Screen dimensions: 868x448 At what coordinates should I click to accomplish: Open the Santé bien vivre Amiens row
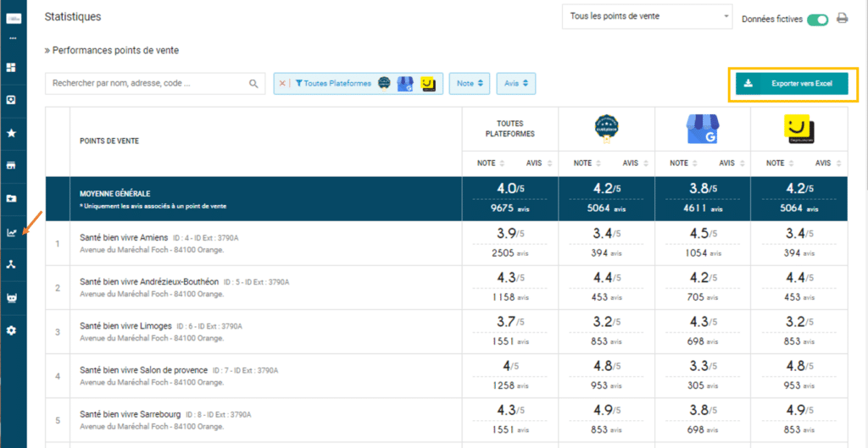click(124, 237)
